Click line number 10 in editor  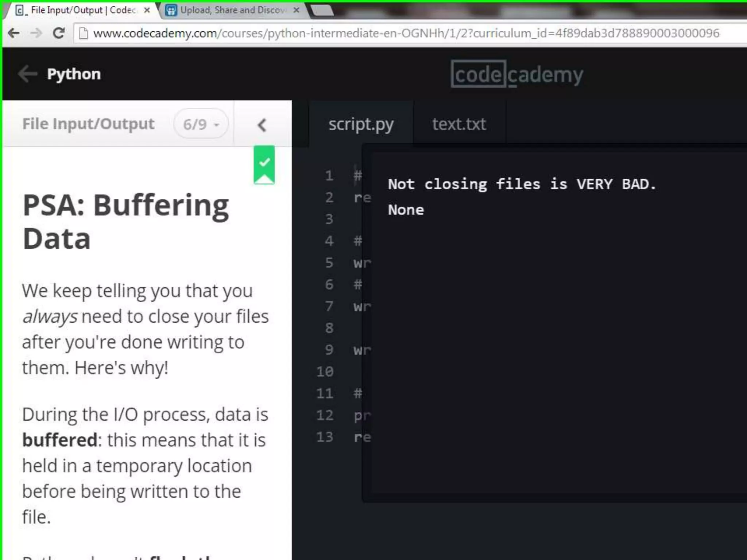[x=325, y=372]
